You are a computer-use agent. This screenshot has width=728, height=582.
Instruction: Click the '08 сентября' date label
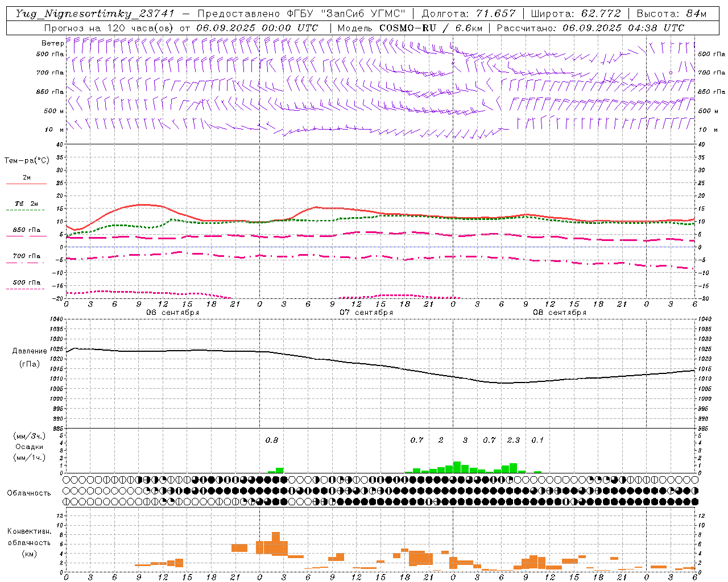560,313
